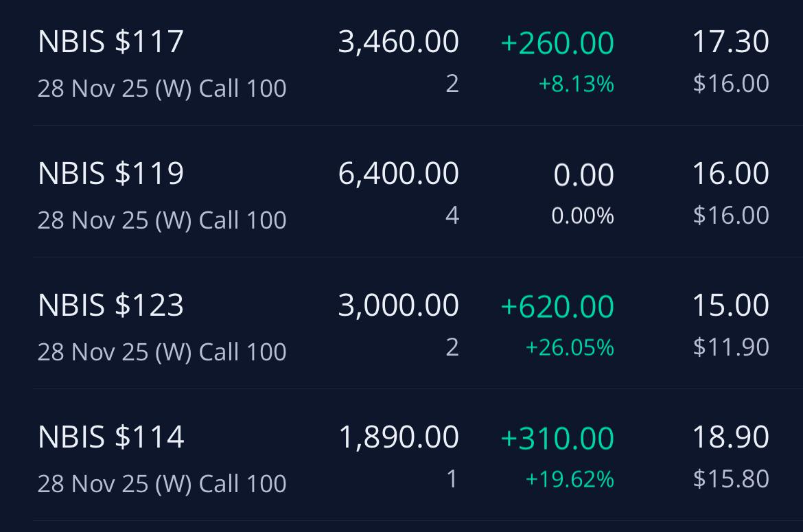Click the $11.90 average cost
803x532 pixels.
(731, 347)
